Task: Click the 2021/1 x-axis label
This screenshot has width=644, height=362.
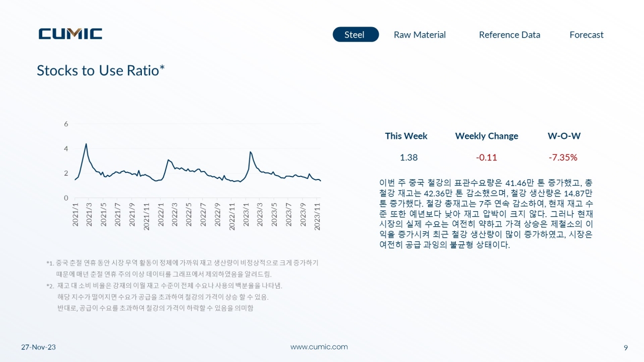Action: pyautogui.click(x=75, y=214)
